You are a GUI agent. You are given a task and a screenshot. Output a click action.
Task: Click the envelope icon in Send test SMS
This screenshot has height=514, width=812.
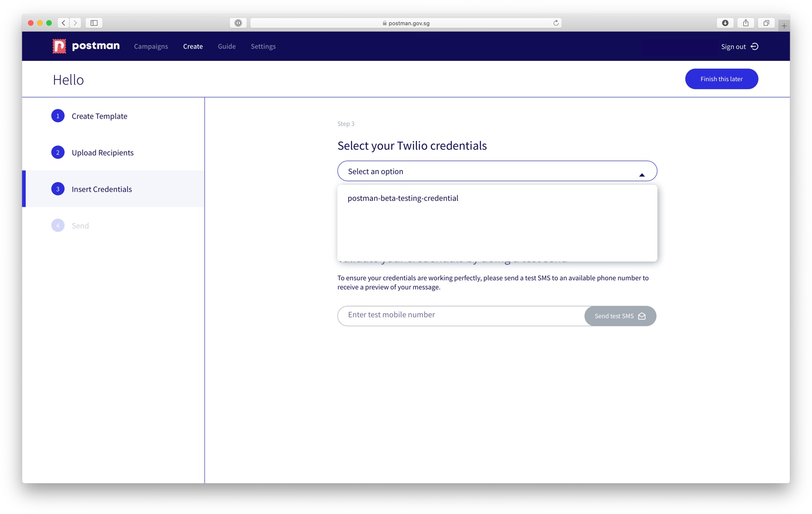tap(642, 316)
